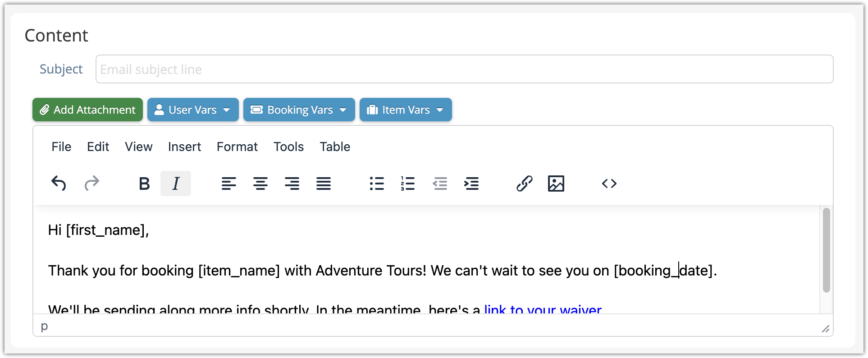This screenshot has width=868, height=358.
Task: Click the email Subject input field
Action: 464,69
